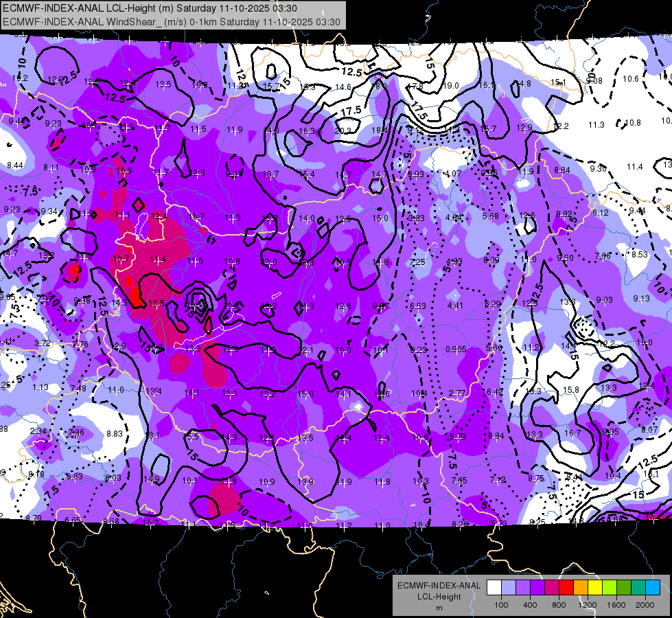Image resolution: width=672 pixels, height=618 pixels.
Task: Select the light lavender legend swatch
Action: (x=509, y=587)
